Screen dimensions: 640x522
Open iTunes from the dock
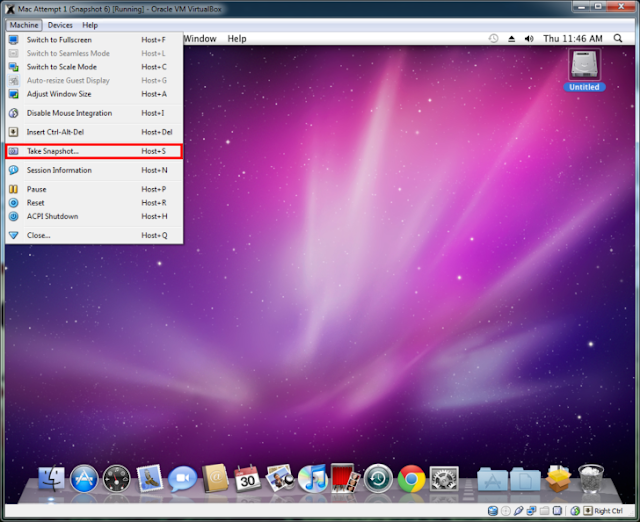click(x=313, y=478)
